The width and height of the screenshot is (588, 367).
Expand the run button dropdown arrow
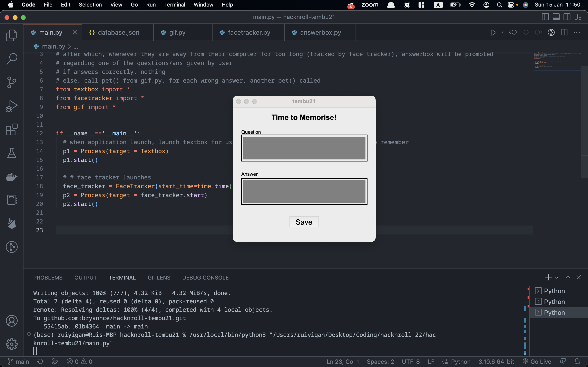[x=502, y=32]
